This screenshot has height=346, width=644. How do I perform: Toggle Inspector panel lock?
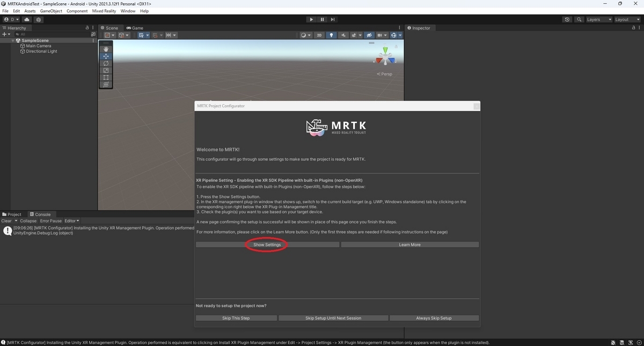[x=633, y=27]
